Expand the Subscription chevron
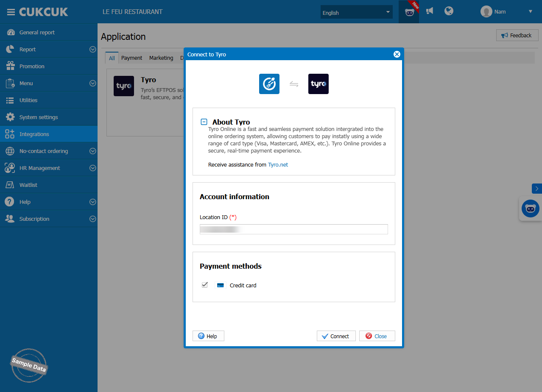The image size is (542, 392). 93,219
